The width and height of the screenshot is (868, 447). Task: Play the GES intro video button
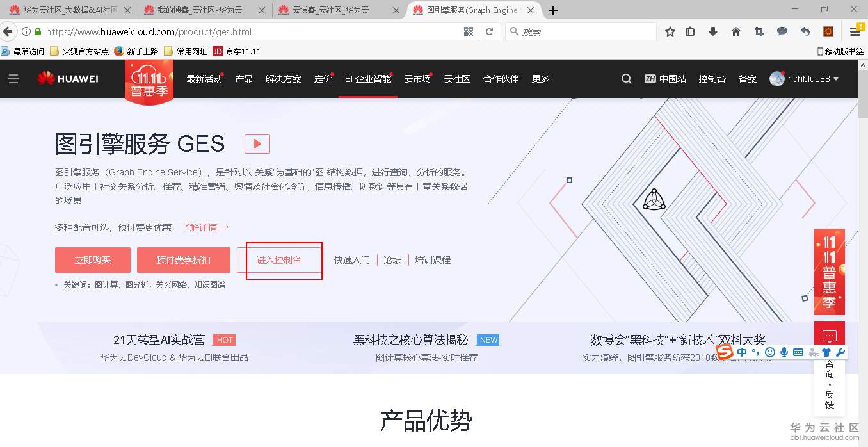[257, 143]
